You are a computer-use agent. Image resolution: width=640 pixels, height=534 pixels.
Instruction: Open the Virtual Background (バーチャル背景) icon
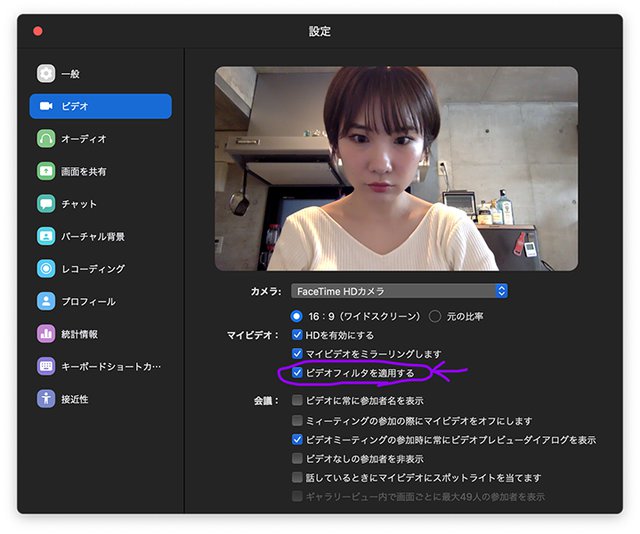pyautogui.click(x=46, y=236)
